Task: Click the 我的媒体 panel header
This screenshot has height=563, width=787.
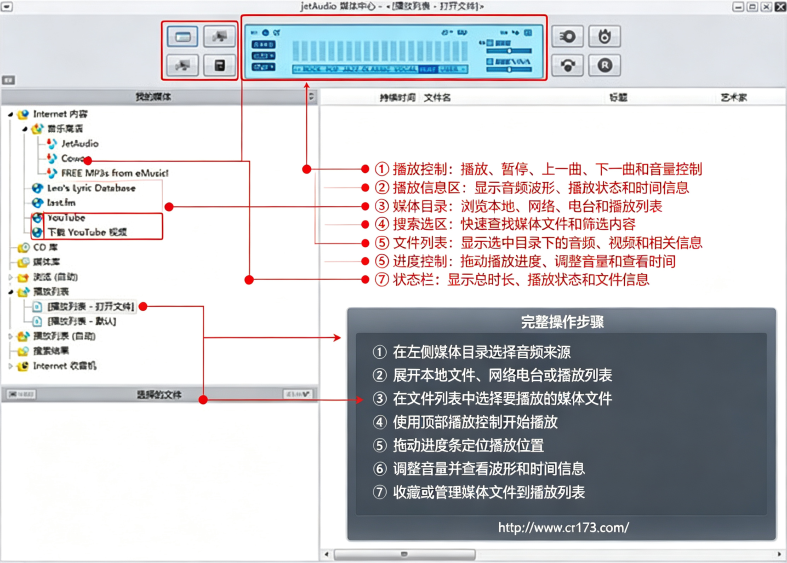Action: coord(153,97)
